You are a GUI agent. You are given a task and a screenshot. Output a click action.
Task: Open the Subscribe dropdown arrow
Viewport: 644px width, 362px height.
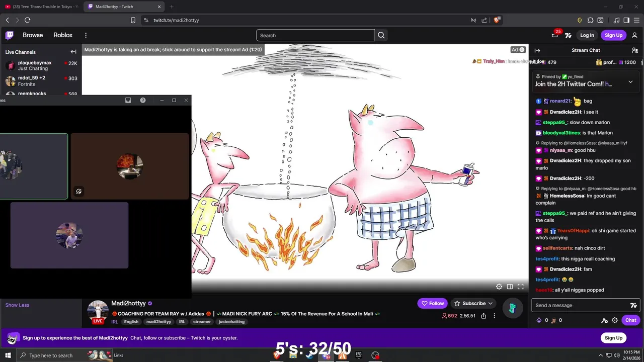pos(490,303)
